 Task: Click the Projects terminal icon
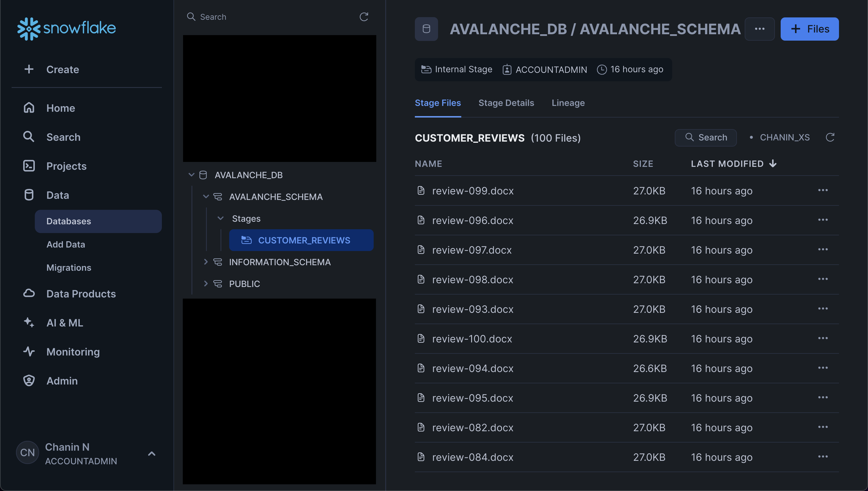(29, 166)
